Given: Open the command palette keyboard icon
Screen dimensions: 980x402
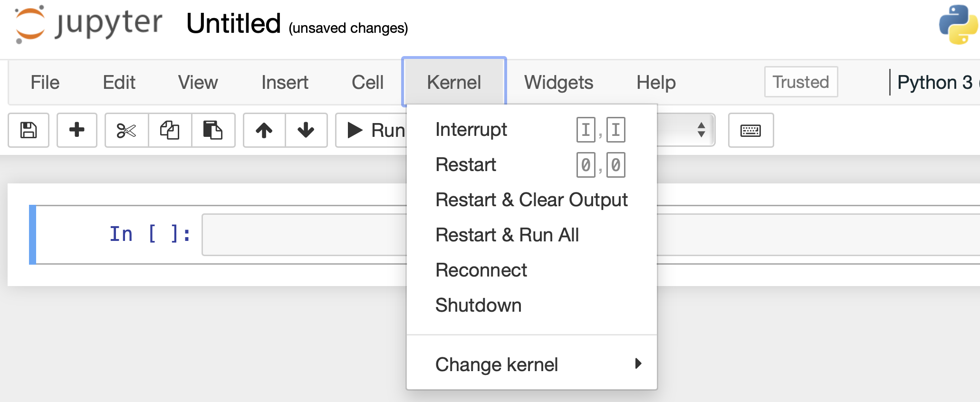Looking at the screenshot, I should tap(750, 130).
